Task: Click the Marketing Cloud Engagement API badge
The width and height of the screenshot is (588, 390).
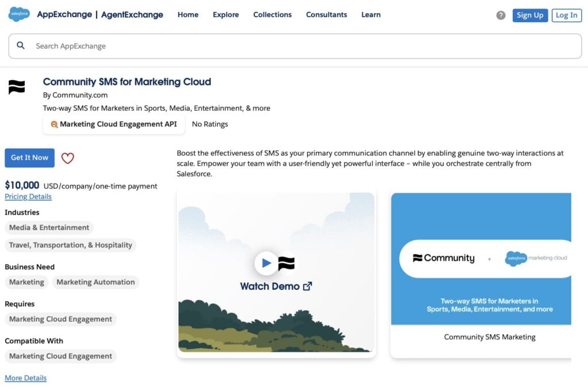Action: pos(114,124)
